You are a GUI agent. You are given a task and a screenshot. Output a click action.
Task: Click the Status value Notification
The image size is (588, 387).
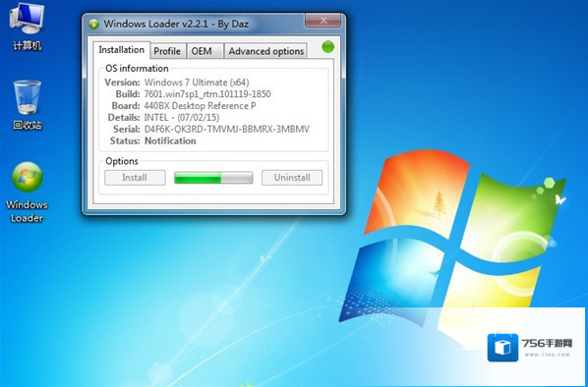coord(170,140)
